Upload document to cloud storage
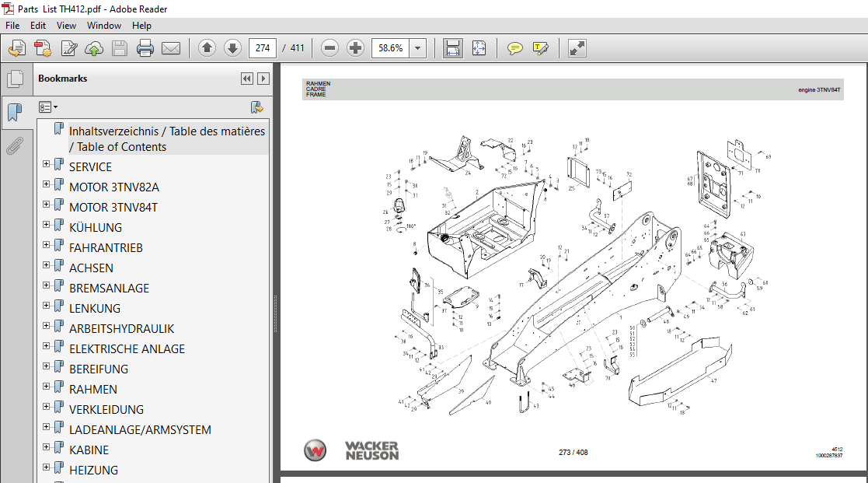 pyautogui.click(x=94, y=47)
